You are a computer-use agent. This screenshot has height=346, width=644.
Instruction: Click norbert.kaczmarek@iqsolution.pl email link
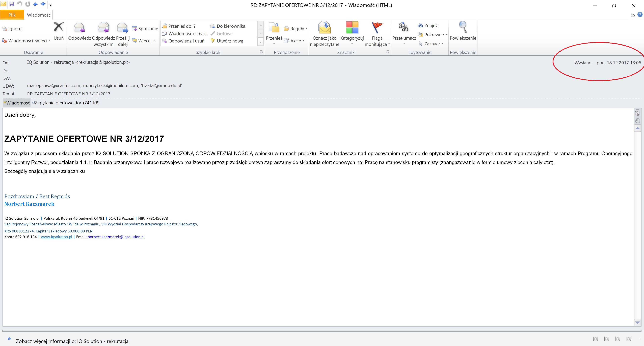click(116, 237)
